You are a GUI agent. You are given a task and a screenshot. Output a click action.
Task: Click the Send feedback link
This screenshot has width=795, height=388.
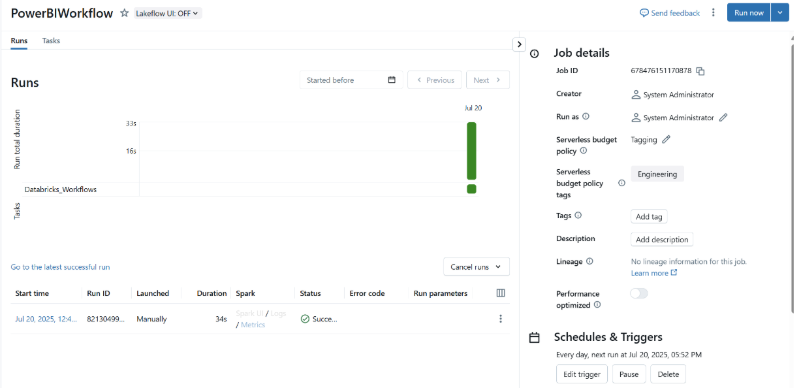point(670,13)
